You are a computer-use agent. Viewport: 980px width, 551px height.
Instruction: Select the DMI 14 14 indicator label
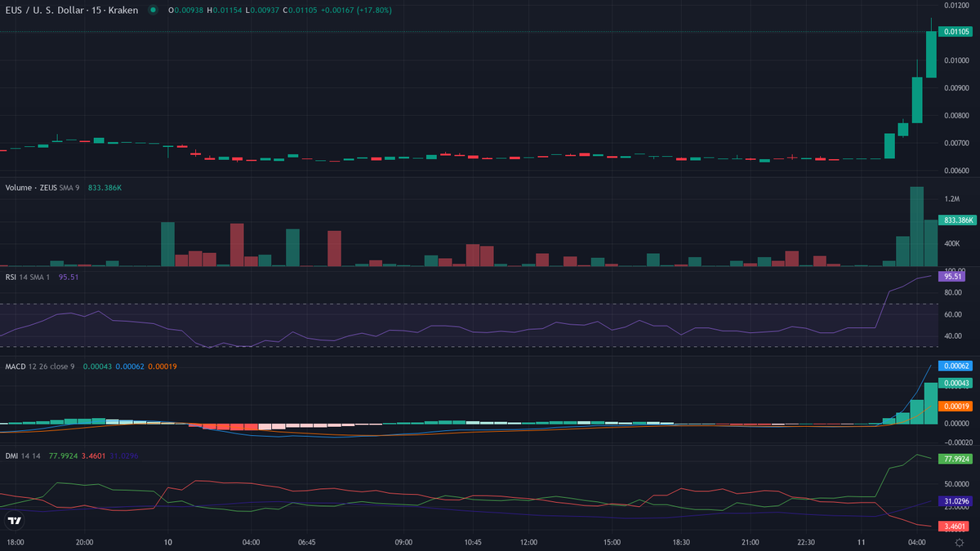tap(23, 455)
